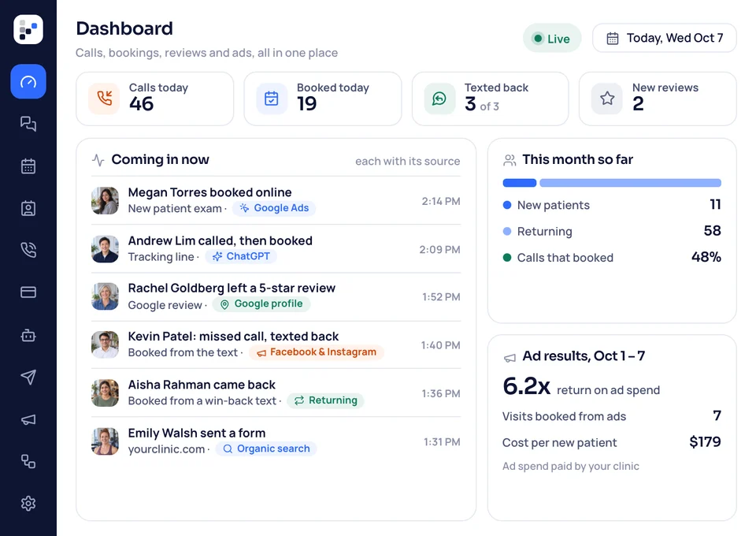The image size is (756, 536).
Task: Open the calendar icon in the sidebar
Action: [x=28, y=166]
